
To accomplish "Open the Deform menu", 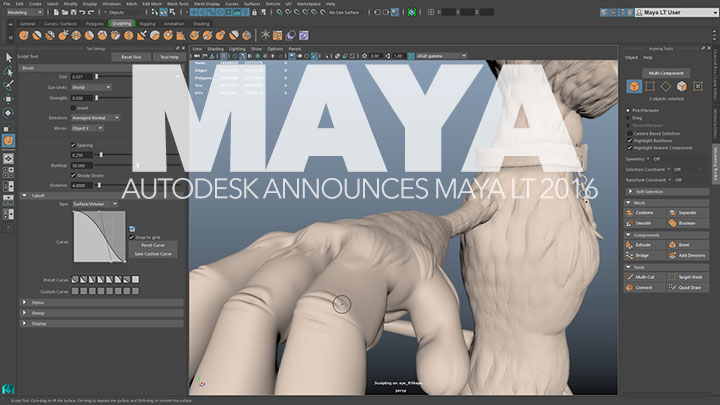I will point(273,4).
